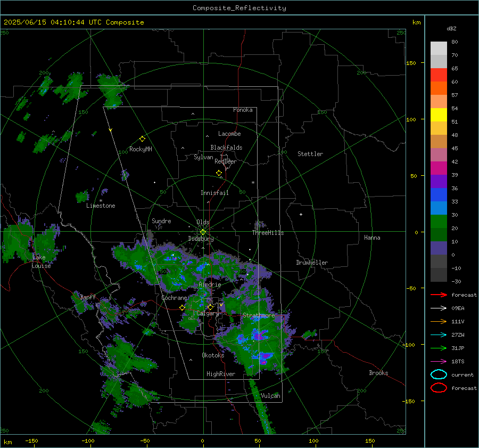Click the 'km' unit label at top right
This screenshot has width=479, height=448.
coord(416,22)
